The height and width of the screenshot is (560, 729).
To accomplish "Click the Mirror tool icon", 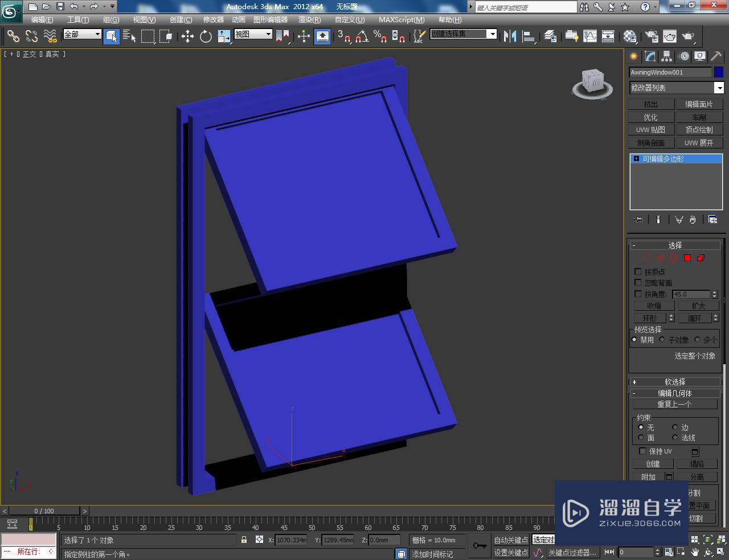I will pyautogui.click(x=510, y=36).
